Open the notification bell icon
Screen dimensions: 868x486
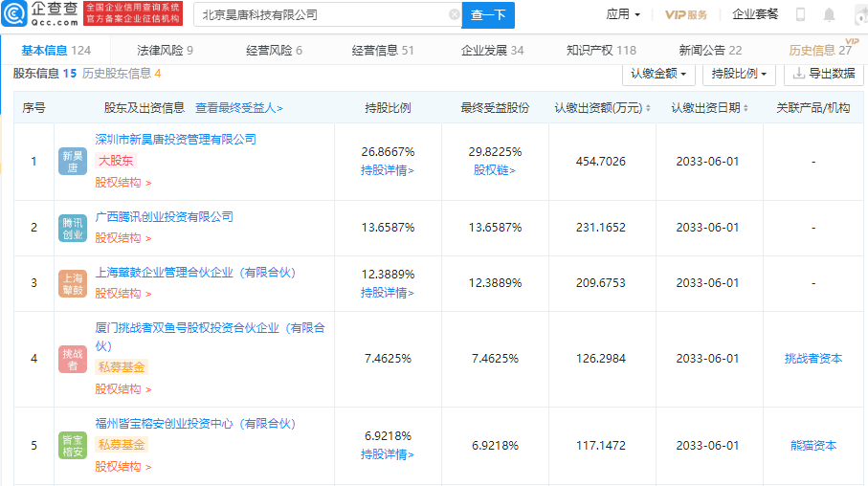pyautogui.click(x=829, y=14)
